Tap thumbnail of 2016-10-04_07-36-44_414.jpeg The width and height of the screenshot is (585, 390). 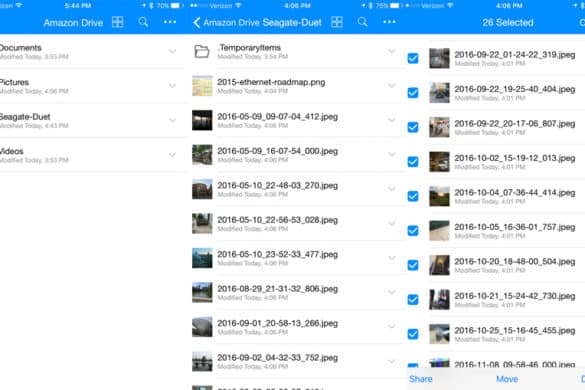[x=439, y=196]
